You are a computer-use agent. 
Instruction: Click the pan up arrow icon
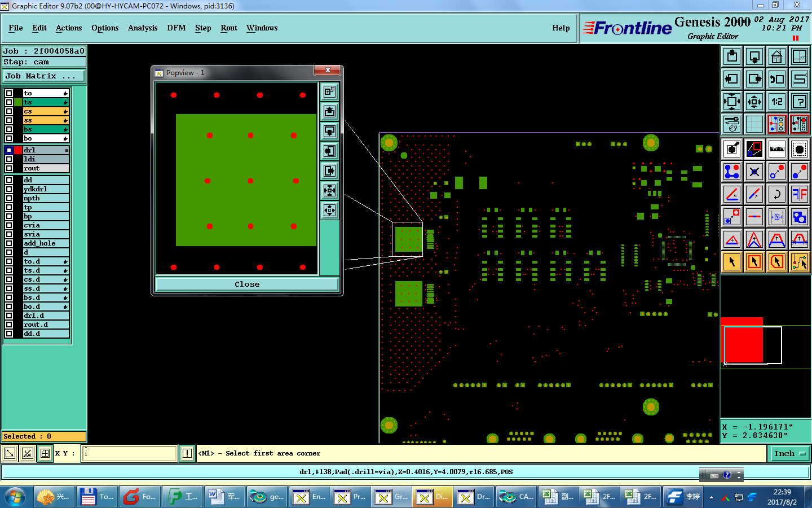[x=732, y=56]
